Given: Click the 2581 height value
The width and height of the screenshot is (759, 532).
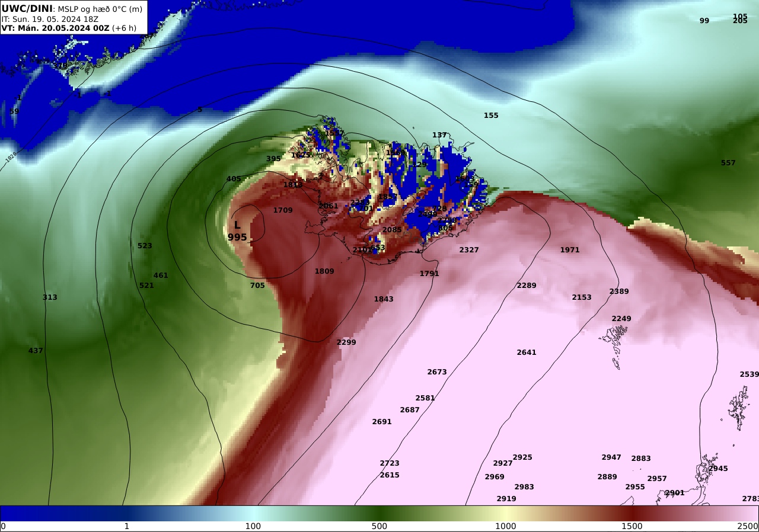Looking at the screenshot, I should coord(425,398).
